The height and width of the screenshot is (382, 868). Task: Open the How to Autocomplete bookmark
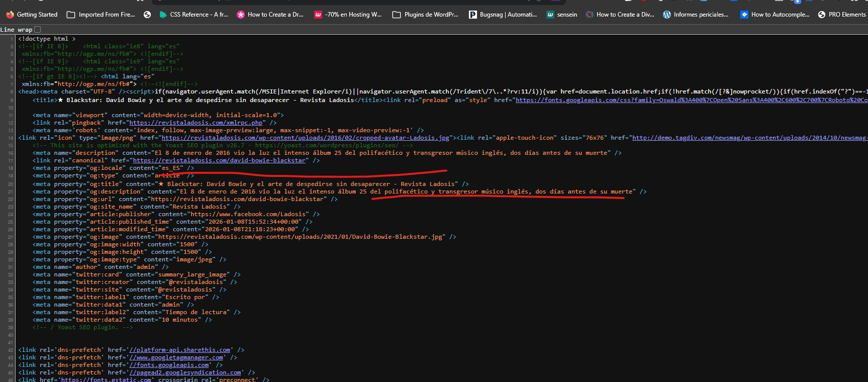775,15
